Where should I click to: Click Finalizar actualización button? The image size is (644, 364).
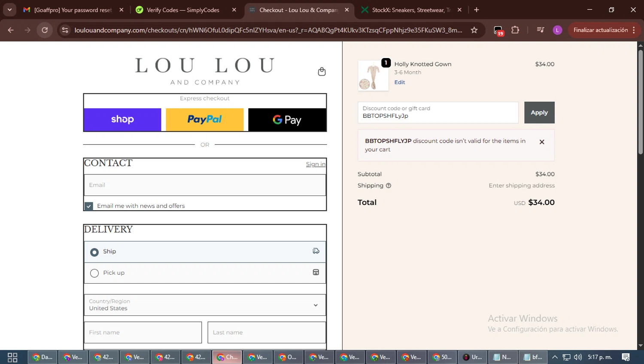601,30
